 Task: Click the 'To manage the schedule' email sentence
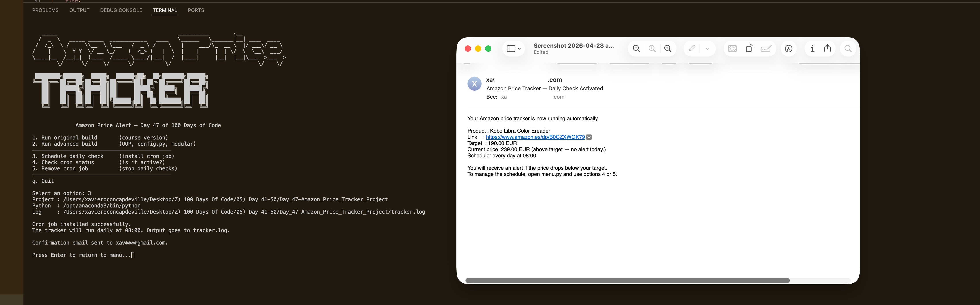(x=542, y=174)
